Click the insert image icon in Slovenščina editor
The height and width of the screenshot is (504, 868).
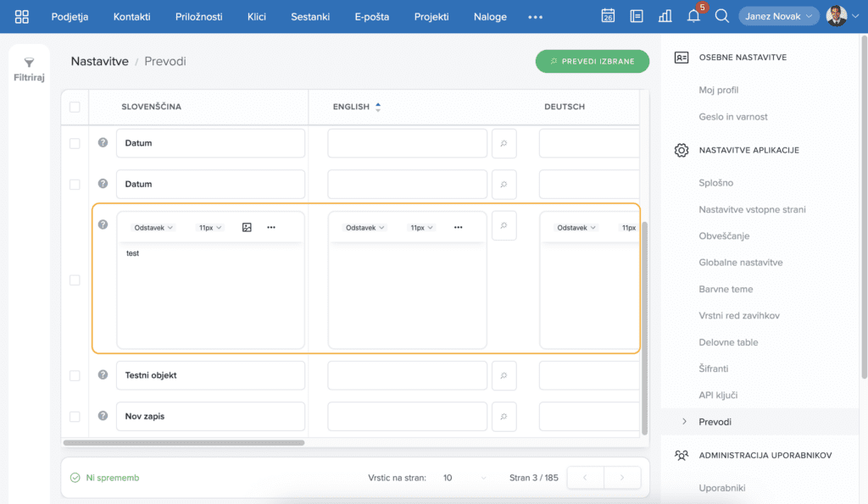[247, 227]
